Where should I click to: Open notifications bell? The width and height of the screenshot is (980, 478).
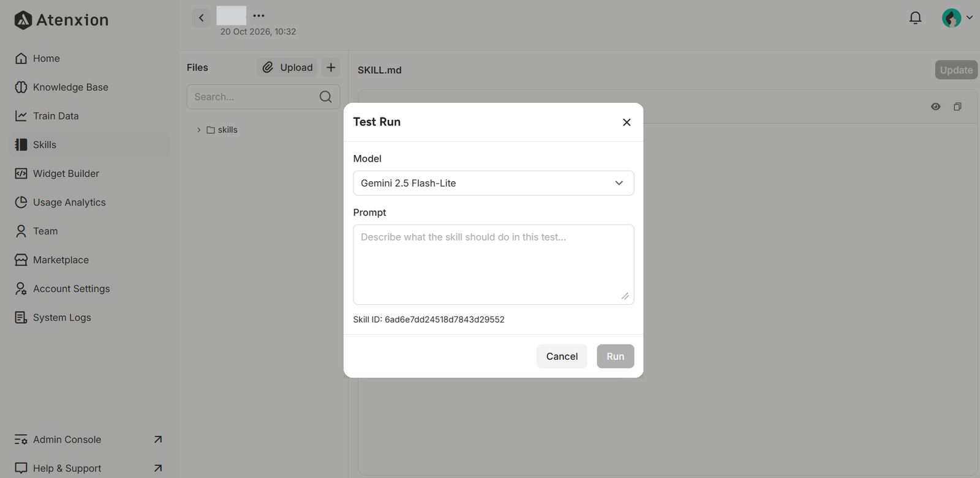(915, 18)
